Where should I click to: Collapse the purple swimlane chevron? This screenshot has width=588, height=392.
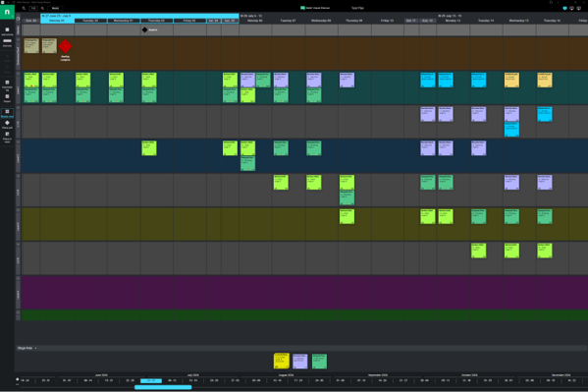point(18,279)
